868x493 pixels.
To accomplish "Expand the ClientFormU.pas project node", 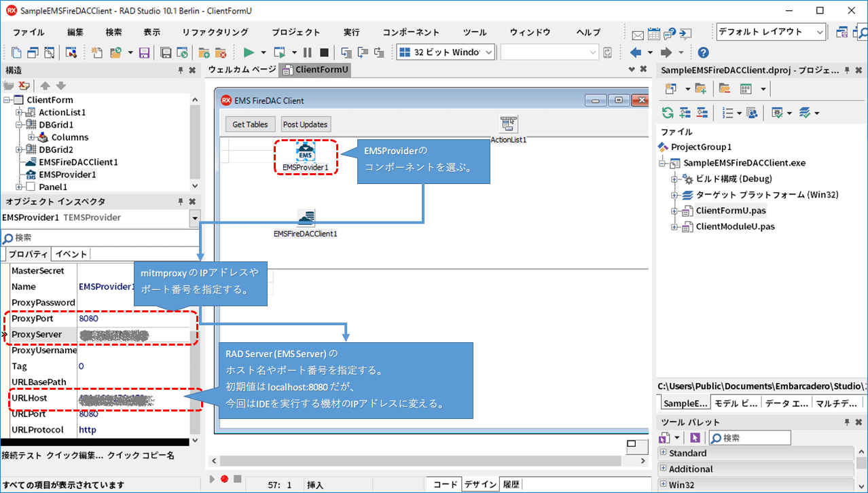I will coord(675,211).
